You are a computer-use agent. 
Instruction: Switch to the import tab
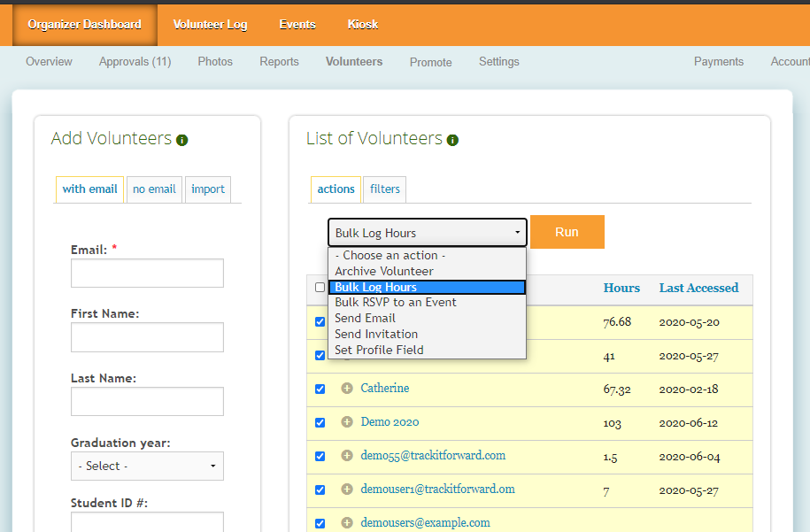point(208,189)
